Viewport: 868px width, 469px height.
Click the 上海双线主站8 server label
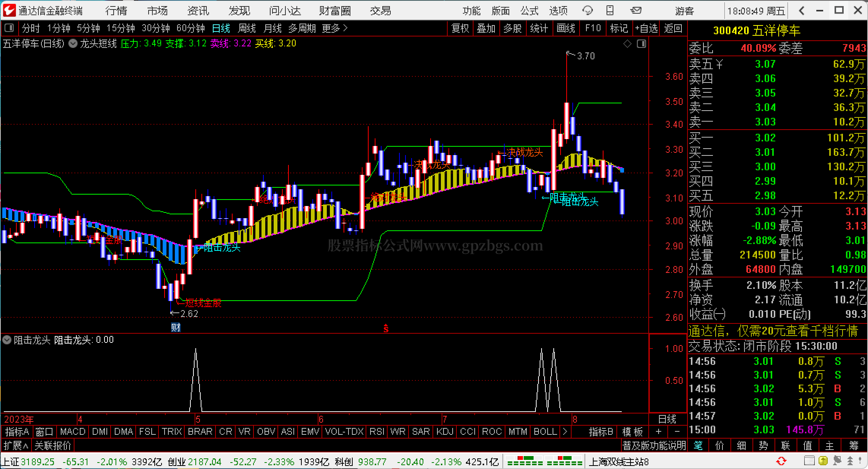click(619, 462)
